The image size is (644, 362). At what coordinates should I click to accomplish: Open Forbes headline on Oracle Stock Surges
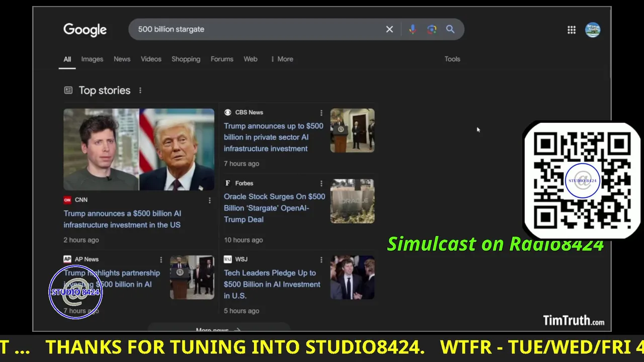(x=275, y=208)
